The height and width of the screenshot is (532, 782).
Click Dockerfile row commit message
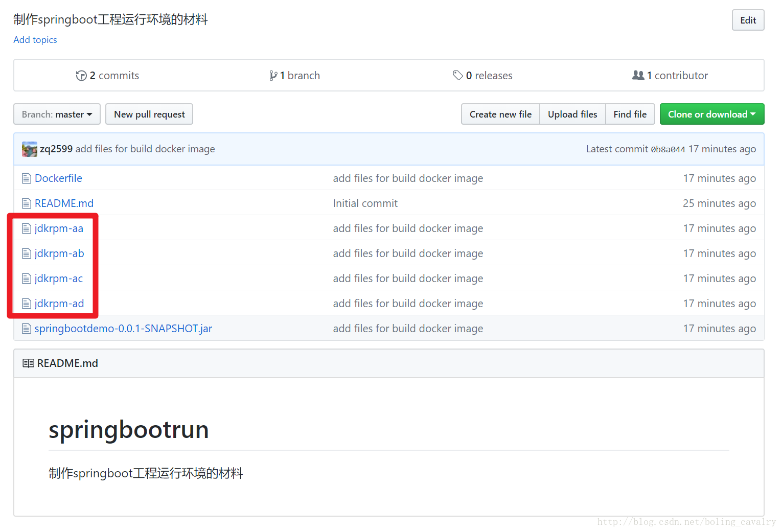(408, 178)
